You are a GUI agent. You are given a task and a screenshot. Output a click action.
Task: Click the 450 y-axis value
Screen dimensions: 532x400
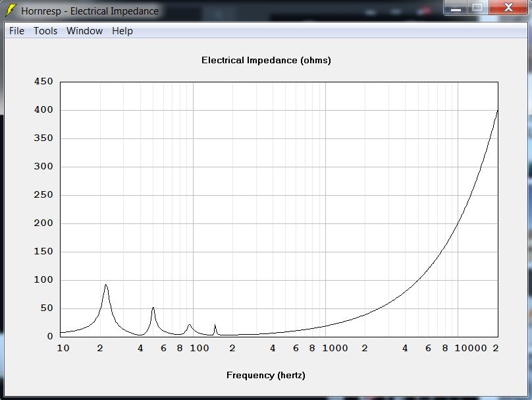[43, 81]
